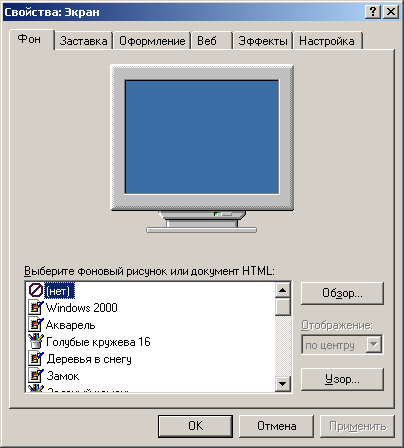This screenshot has height=448, width=404.
Task: Select the Windows 2000 wallpaper entry
Action: (81, 308)
